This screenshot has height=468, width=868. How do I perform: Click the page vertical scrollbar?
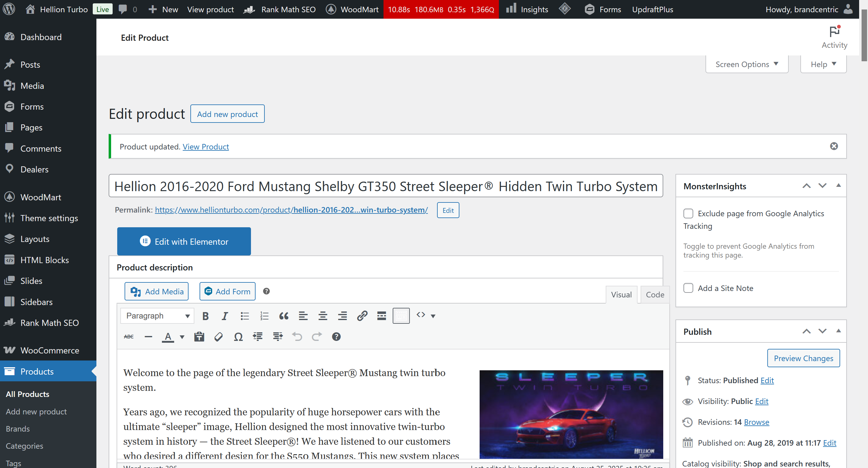pyautogui.click(x=864, y=36)
